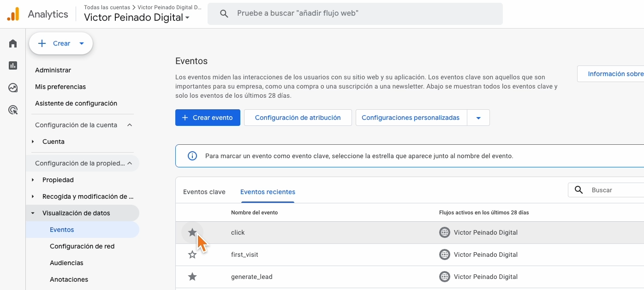644x290 pixels.
Task: Click the Crear evento button
Action: pos(208,118)
